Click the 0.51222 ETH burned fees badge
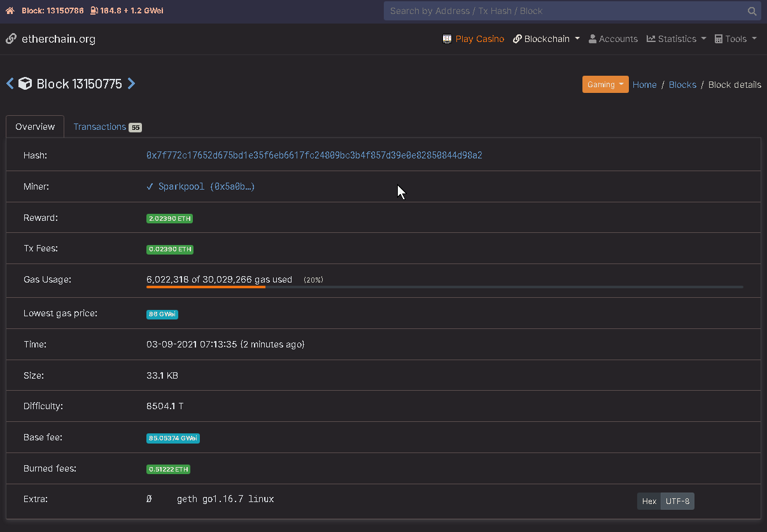The height and width of the screenshot is (532, 767). [168, 469]
